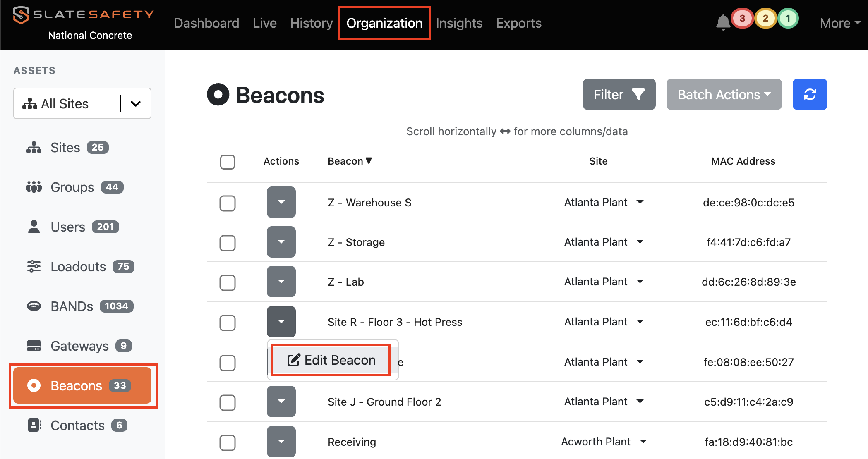Image resolution: width=868 pixels, height=459 pixels.
Task: Click the notification bell icon
Action: 722,22
